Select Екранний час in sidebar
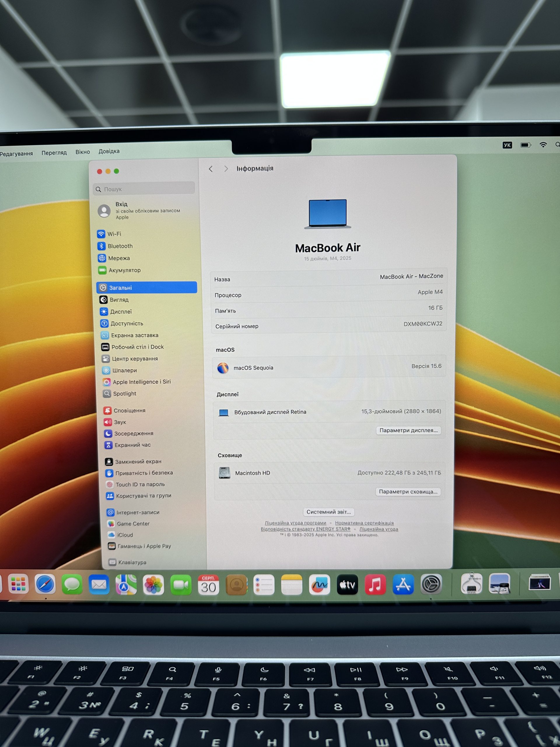Image resolution: width=560 pixels, height=747 pixels. tap(128, 445)
